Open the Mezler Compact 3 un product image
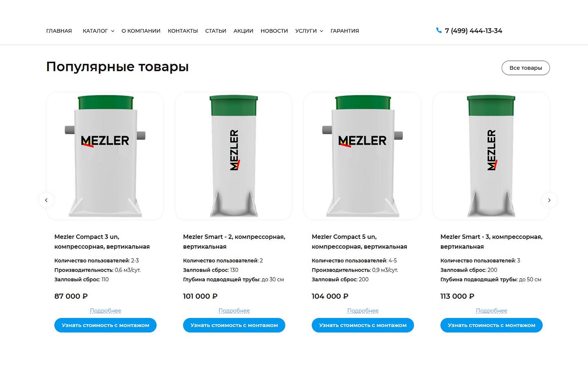Screen dimensions: 588x392 105,156
